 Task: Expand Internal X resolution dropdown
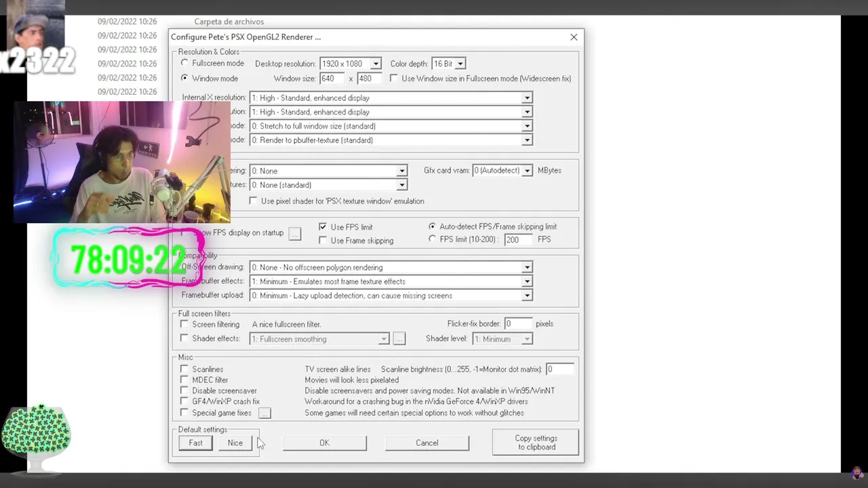coord(391,98)
